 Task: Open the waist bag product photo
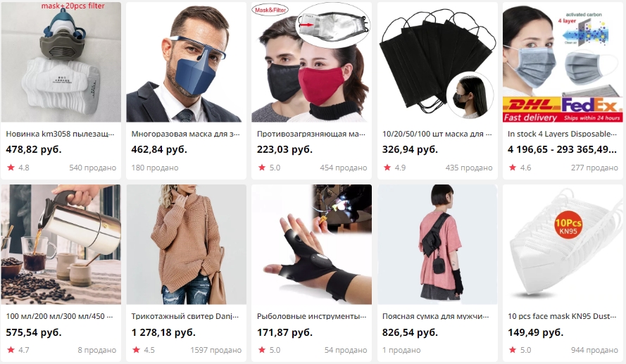(437, 244)
